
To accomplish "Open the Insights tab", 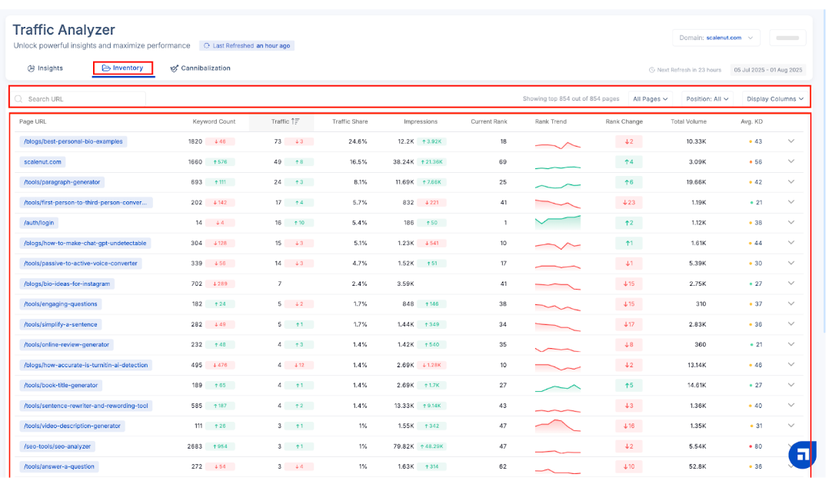I will [45, 68].
